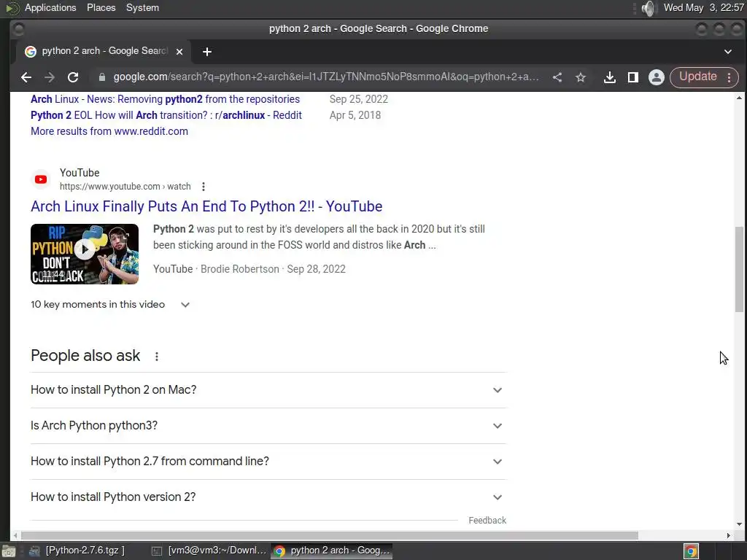This screenshot has width=747, height=560.
Task: Click the Brodie Robertson channel name
Action: (239, 269)
